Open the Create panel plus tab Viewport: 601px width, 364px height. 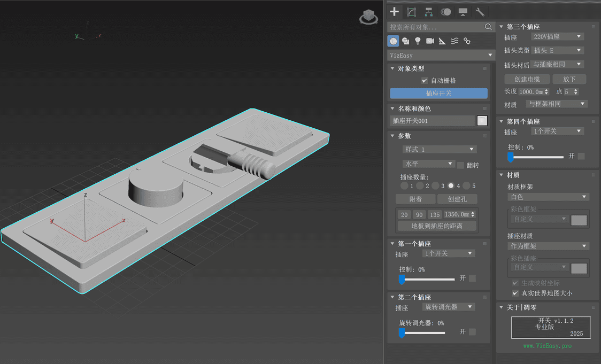tap(395, 12)
